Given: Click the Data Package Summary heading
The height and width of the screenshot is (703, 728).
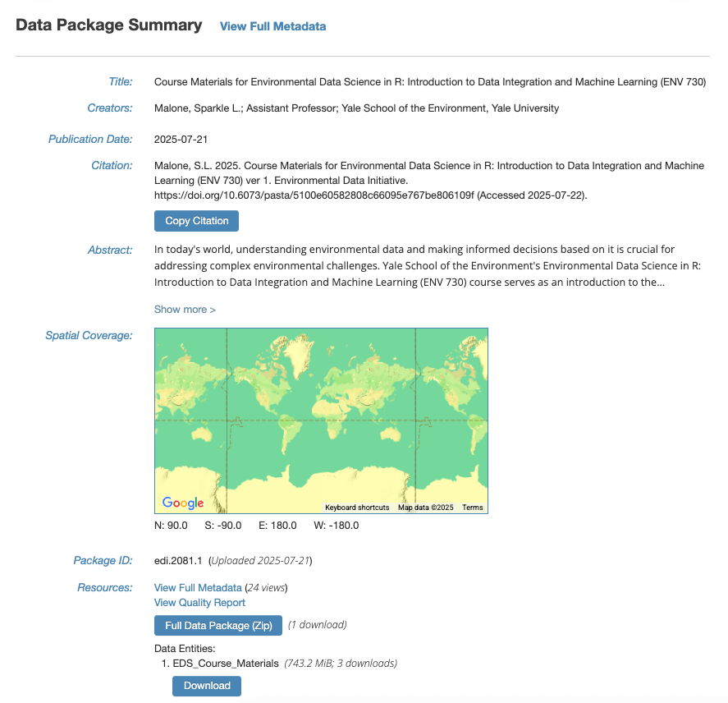Looking at the screenshot, I should pyautogui.click(x=109, y=25).
